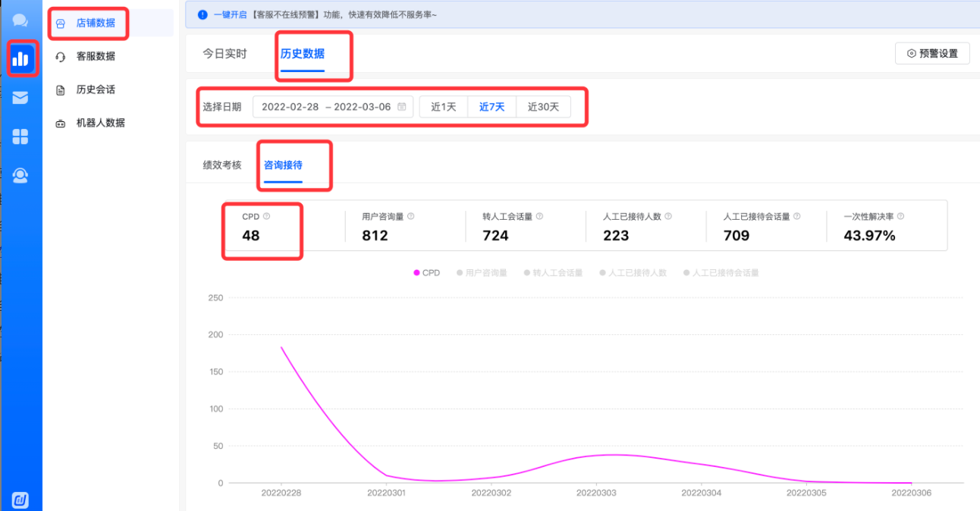Open the apps grid sidebar icon
This screenshot has width=980, height=511.
click(x=20, y=136)
